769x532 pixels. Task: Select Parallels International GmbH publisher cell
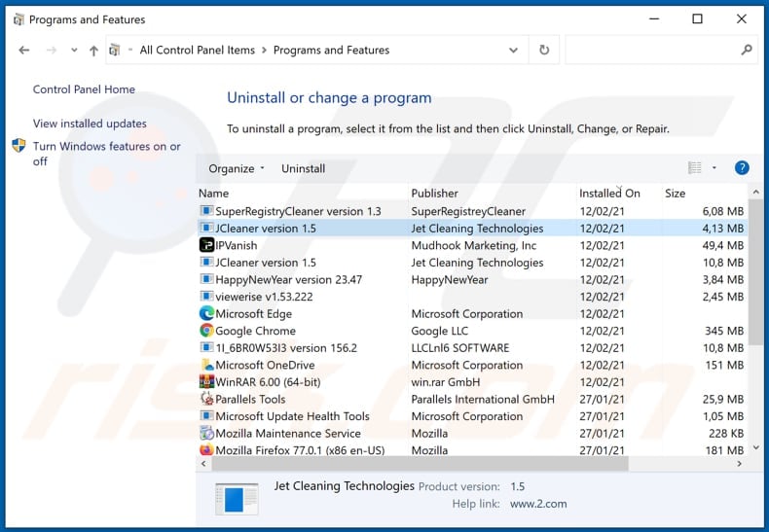click(x=483, y=400)
